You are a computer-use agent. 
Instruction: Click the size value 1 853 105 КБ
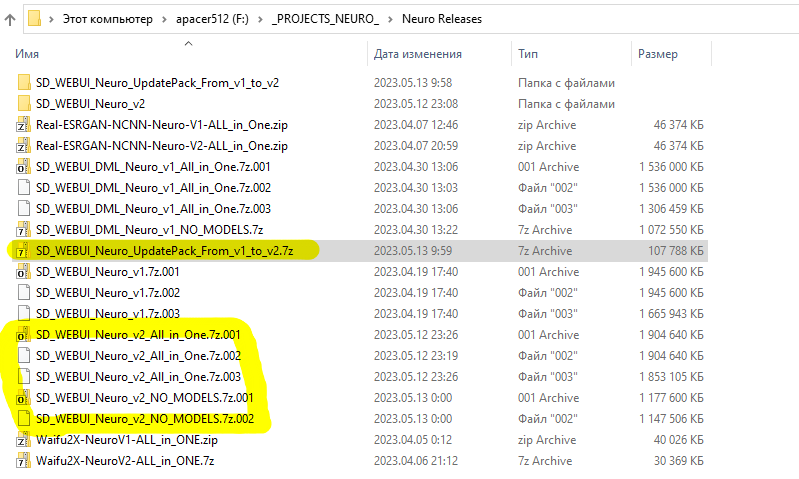672,377
